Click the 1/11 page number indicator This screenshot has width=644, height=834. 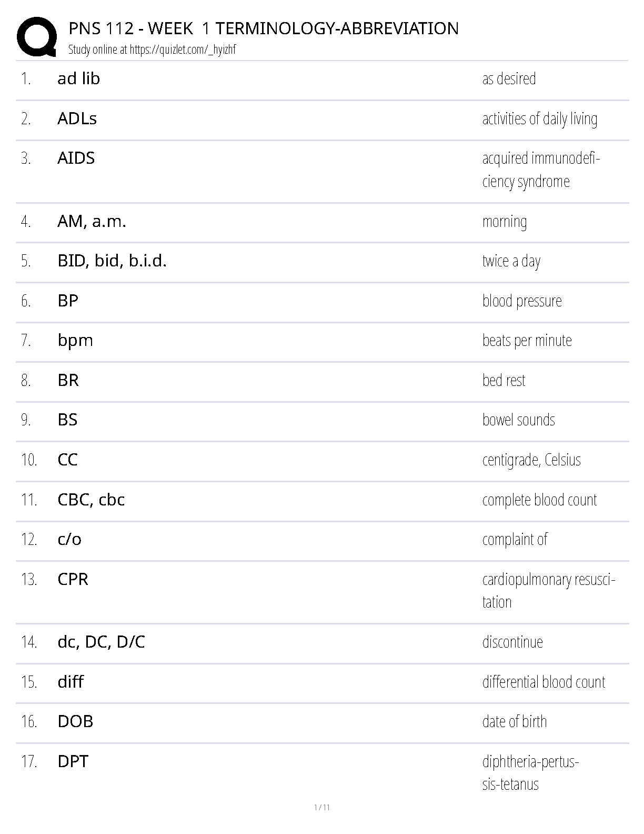pyautogui.click(x=321, y=807)
